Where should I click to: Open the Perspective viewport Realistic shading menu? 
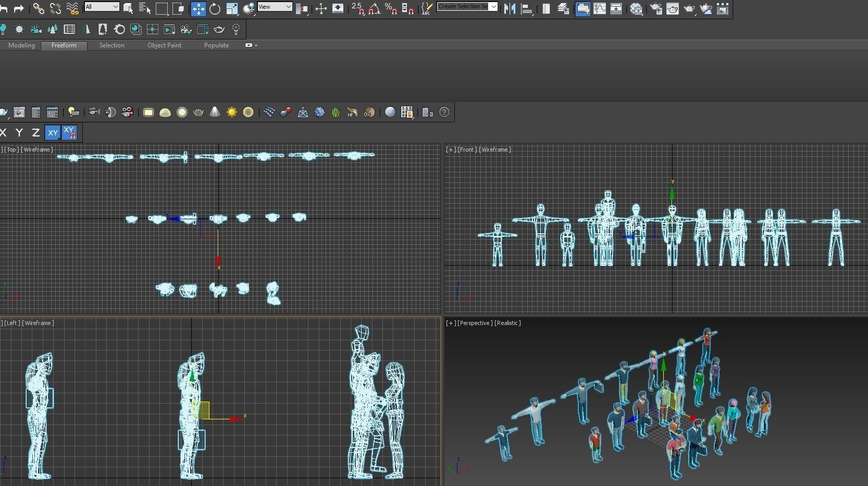coord(507,323)
